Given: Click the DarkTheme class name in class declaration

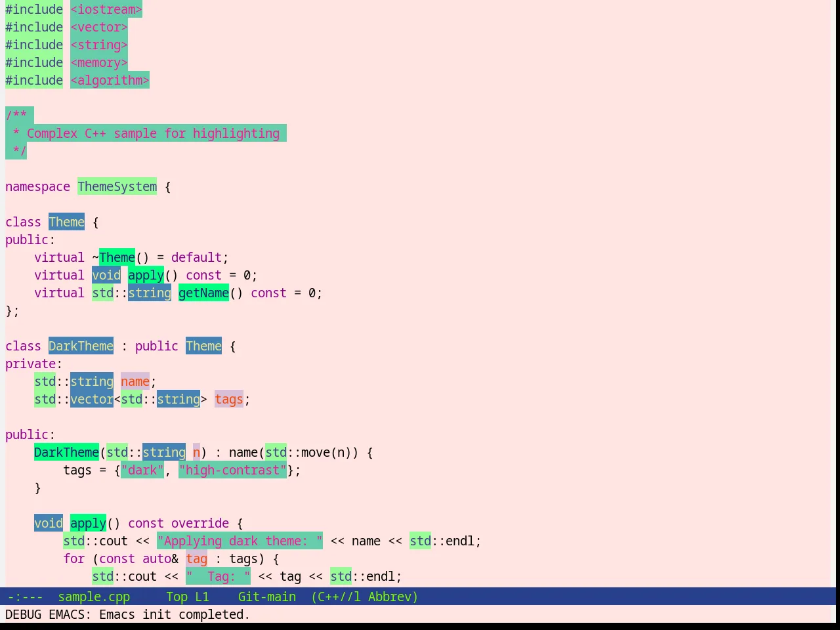Looking at the screenshot, I should 81,346.
